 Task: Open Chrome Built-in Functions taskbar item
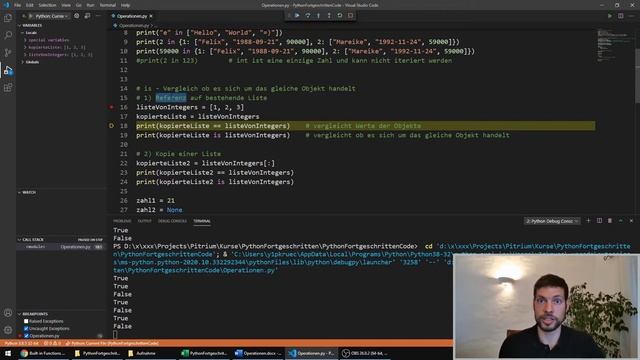pyautogui.click(x=43, y=353)
